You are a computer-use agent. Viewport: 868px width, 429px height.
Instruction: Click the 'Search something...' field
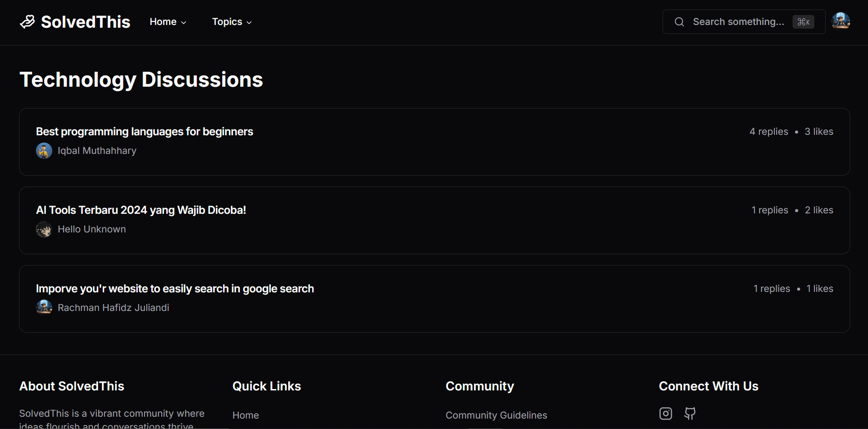(x=738, y=22)
